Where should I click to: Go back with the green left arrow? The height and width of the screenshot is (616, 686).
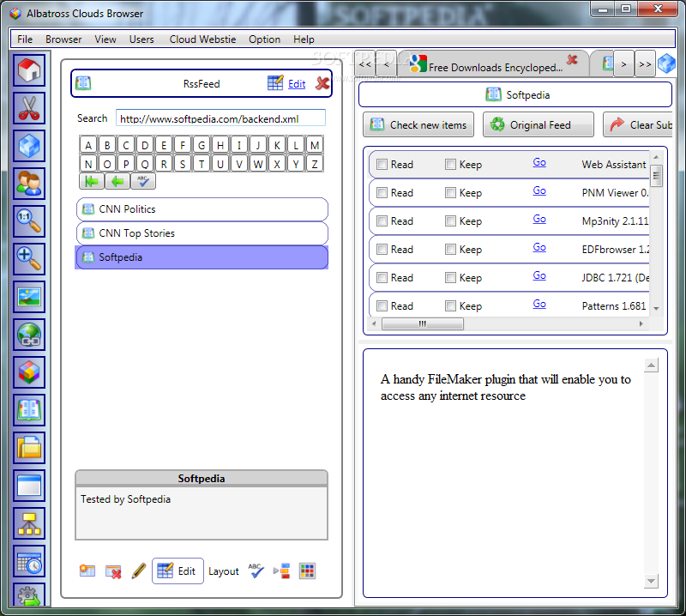[117, 181]
